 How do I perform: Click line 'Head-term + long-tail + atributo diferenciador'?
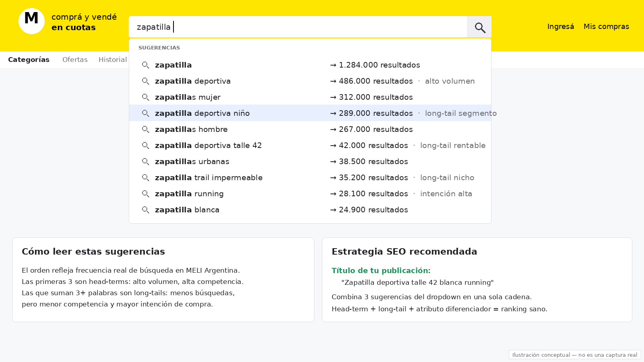coord(440,309)
